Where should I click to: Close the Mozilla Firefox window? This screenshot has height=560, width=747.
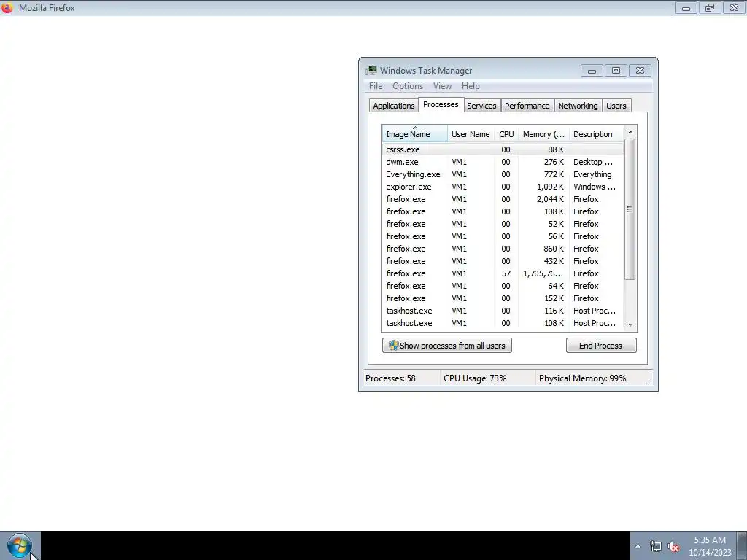pyautogui.click(x=734, y=7)
